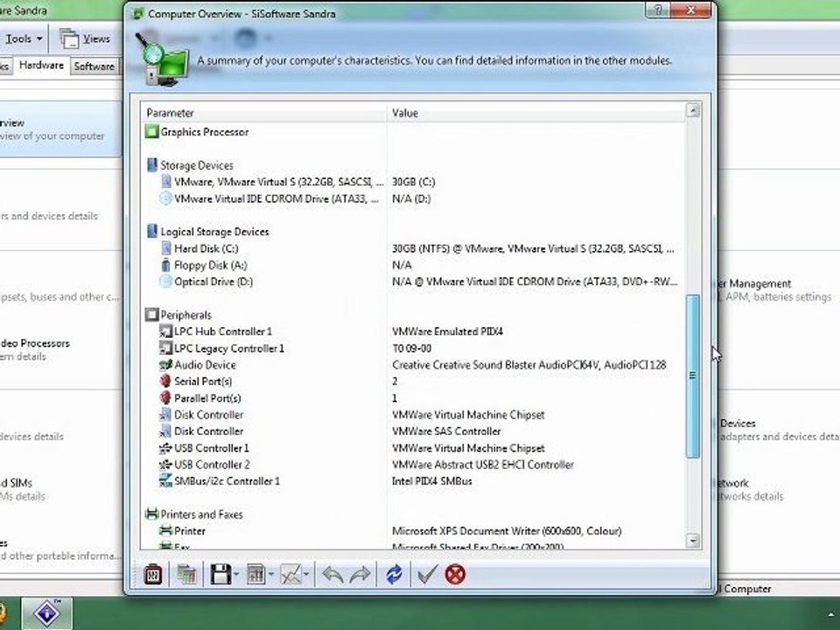Click the vertical scrollbar thumb in parameter list
The height and width of the screenshot is (630, 840).
pyautogui.click(x=693, y=376)
